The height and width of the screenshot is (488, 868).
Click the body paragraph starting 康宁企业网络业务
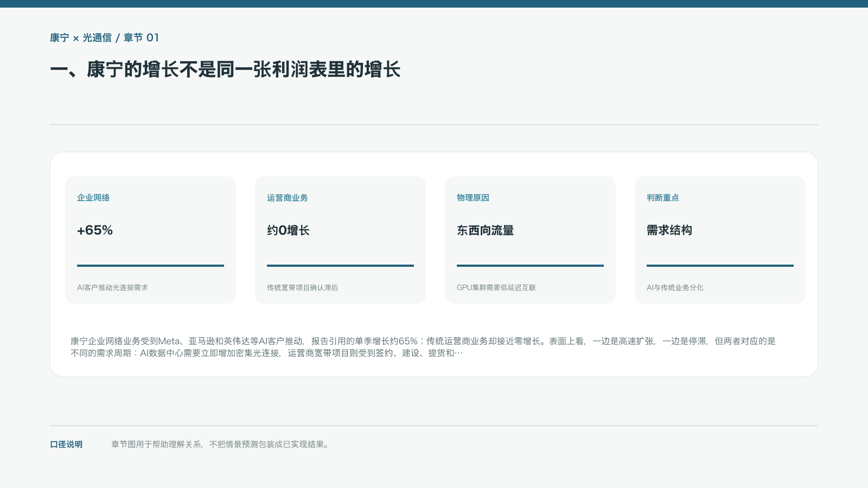point(423,347)
